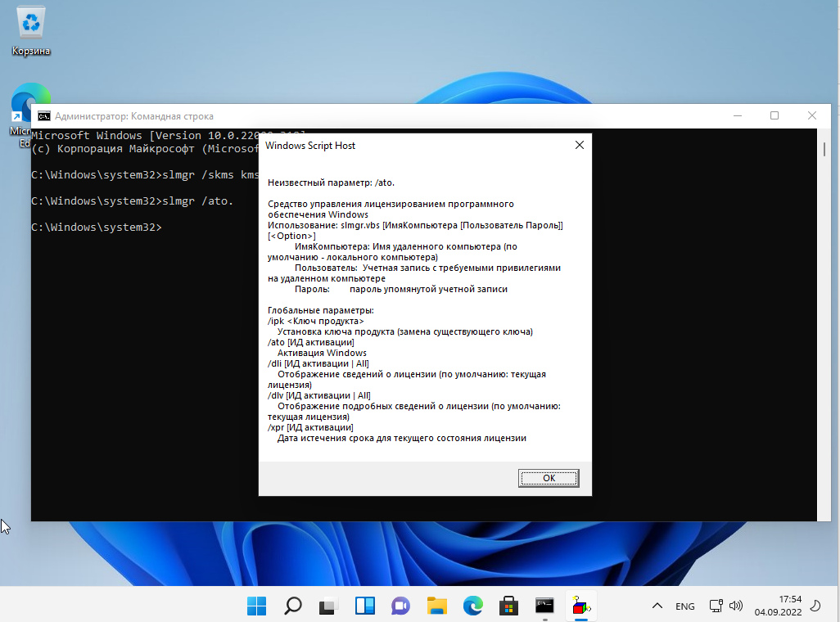Change ENG input language indicator
This screenshot has width=840, height=622.
coord(684,606)
